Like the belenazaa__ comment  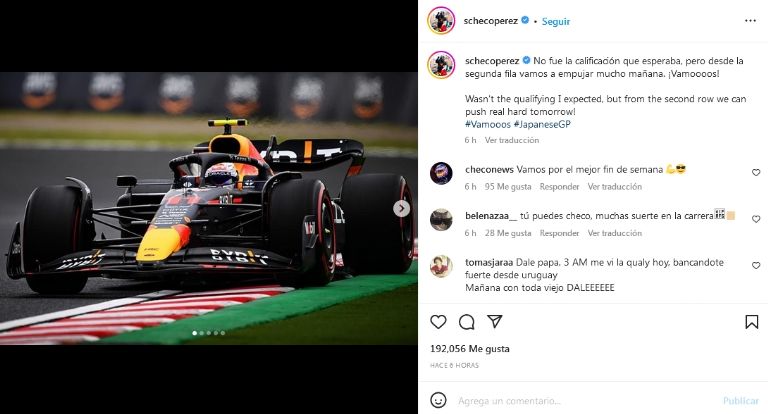coord(756,219)
